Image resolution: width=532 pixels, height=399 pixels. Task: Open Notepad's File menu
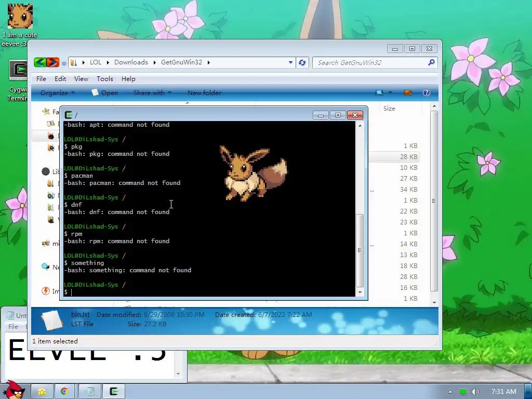tap(13, 327)
